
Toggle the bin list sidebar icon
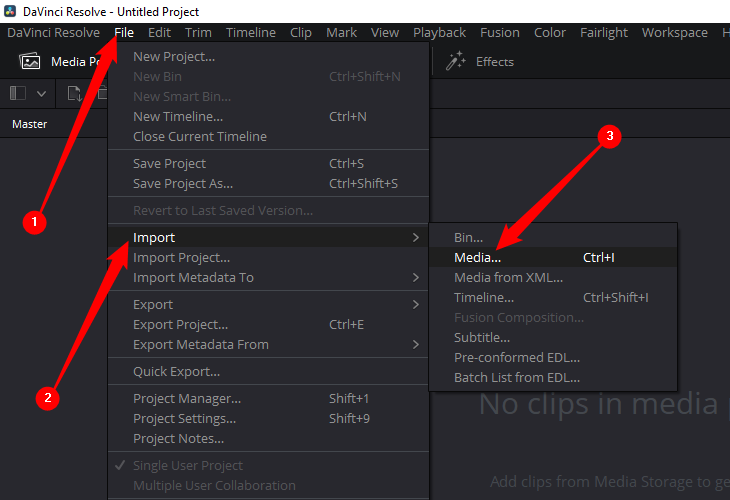[x=18, y=93]
